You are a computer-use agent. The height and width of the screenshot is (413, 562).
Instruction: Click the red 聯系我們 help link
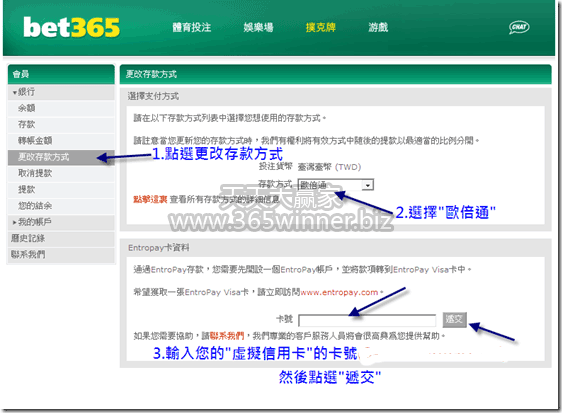point(227,336)
